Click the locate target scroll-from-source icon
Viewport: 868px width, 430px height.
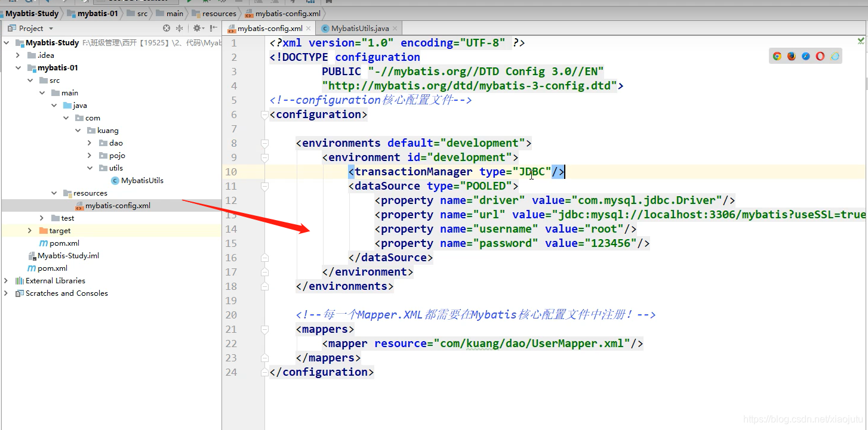pyautogui.click(x=167, y=28)
